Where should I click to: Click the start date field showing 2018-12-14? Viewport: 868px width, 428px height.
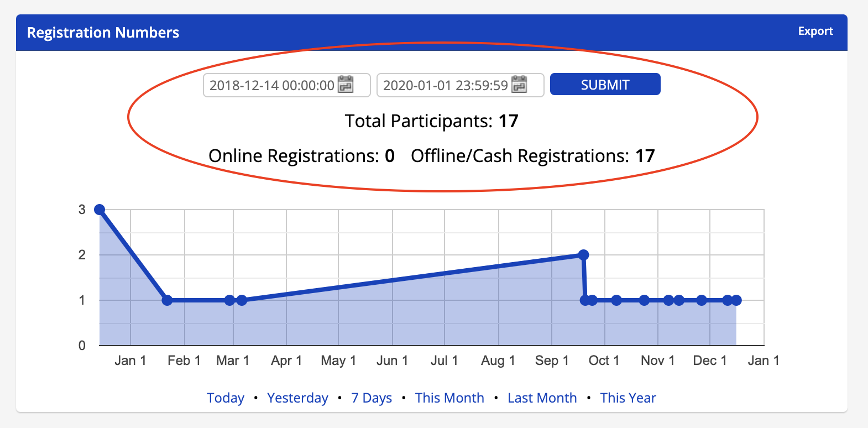tap(271, 85)
